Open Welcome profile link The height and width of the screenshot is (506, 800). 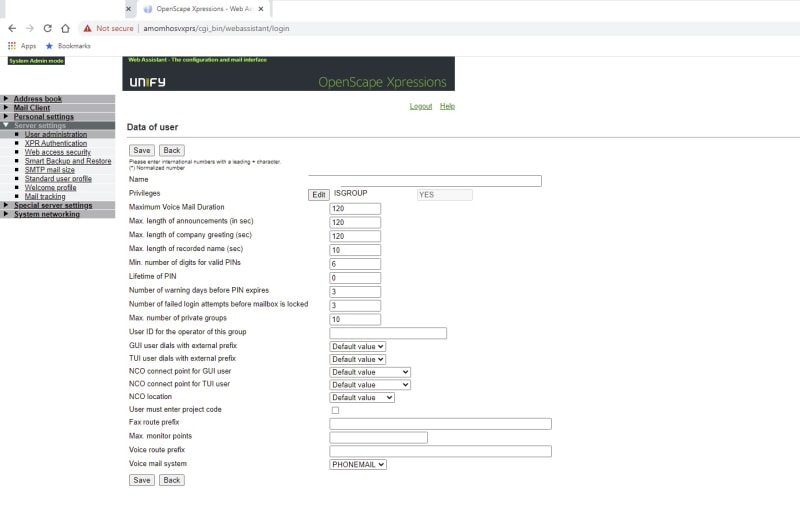(x=51, y=188)
